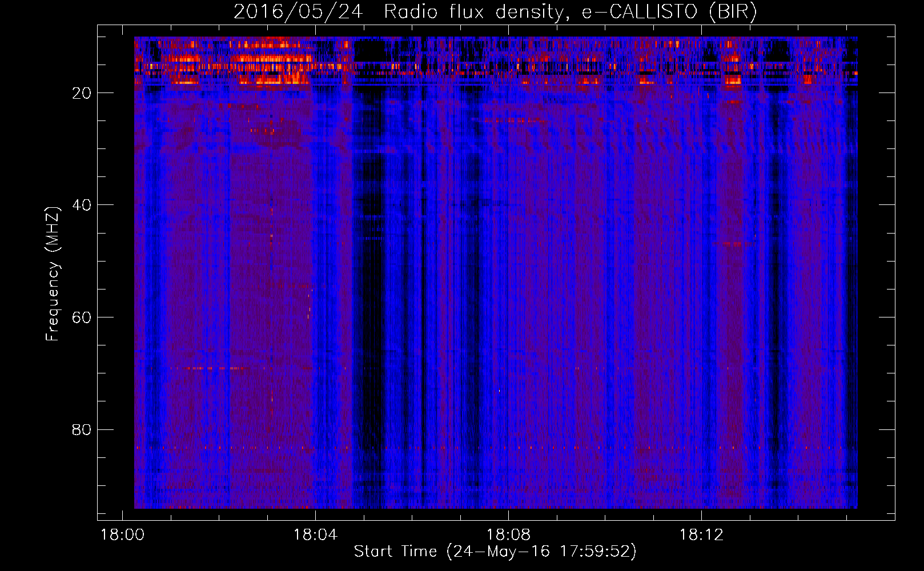Click the 'Start Time (24-May-16 17:59:52)' label
924x571 pixels.
pyautogui.click(x=495, y=552)
